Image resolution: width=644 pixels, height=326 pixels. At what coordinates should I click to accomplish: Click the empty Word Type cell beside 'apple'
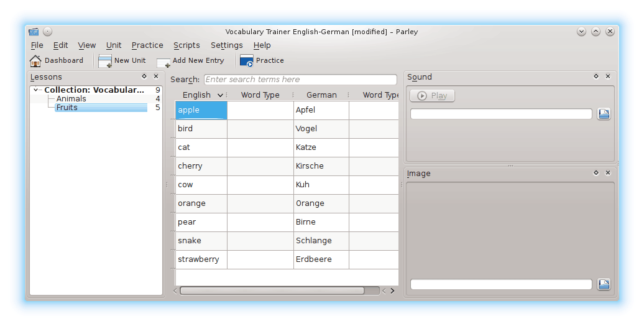tap(260, 110)
